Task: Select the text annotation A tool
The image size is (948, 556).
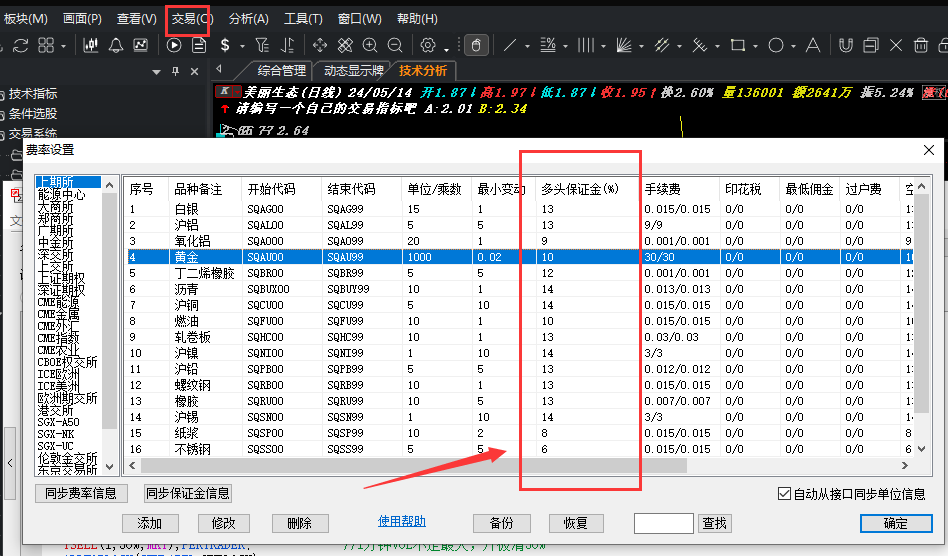Action: tap(813, 45)
